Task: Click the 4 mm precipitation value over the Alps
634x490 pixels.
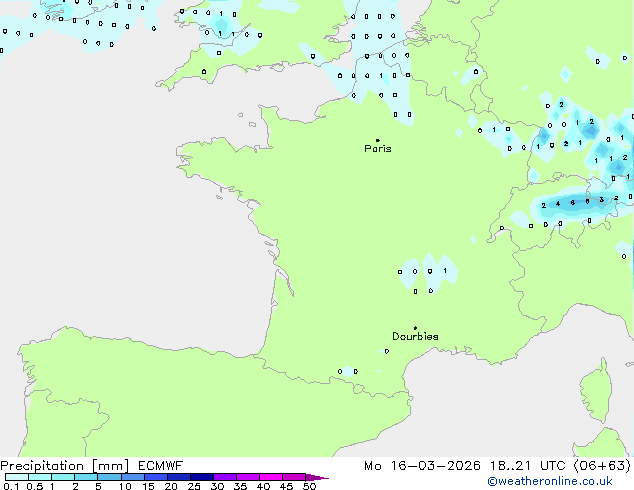Action: tap(557, 203)
